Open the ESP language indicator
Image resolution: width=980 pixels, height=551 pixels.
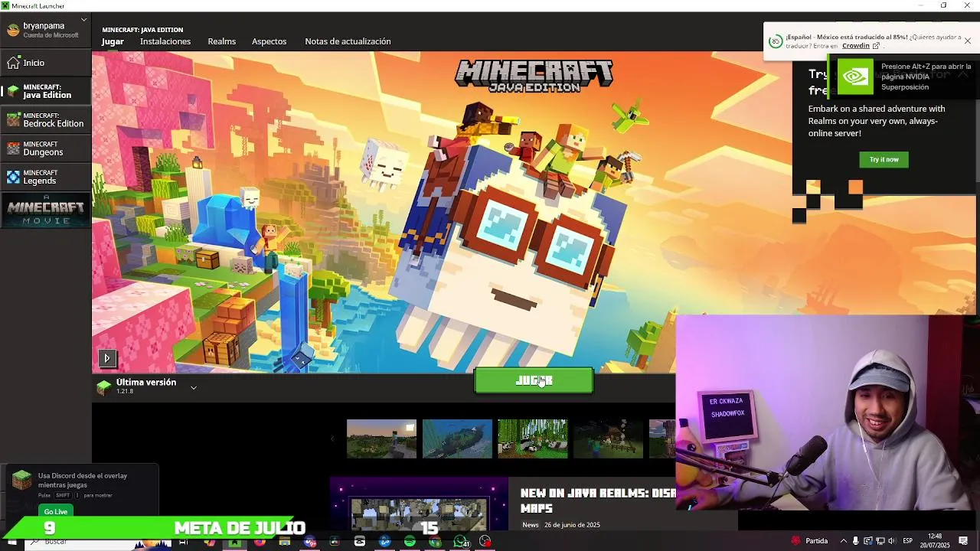908,541
